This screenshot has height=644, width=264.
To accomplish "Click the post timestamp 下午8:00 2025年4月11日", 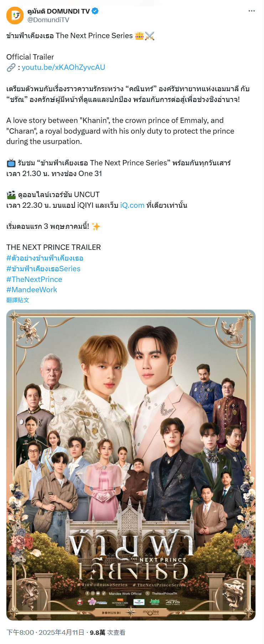I will pos(45,632).
